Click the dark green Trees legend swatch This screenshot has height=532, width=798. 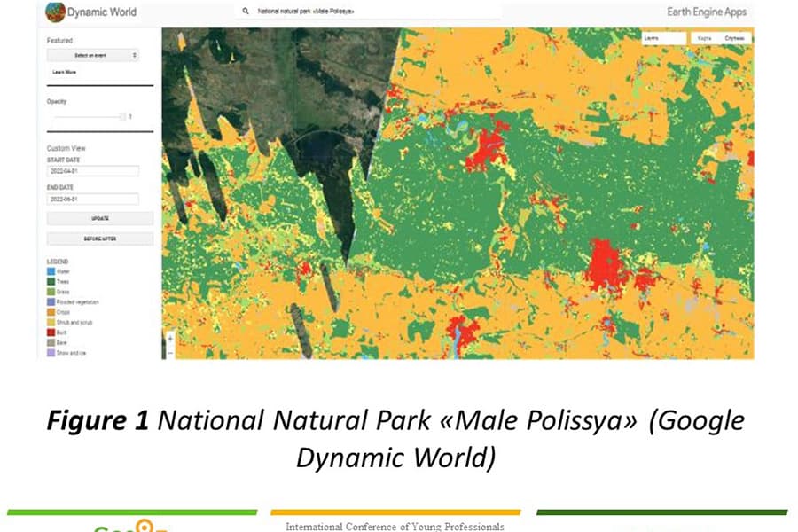pos(51,282)
